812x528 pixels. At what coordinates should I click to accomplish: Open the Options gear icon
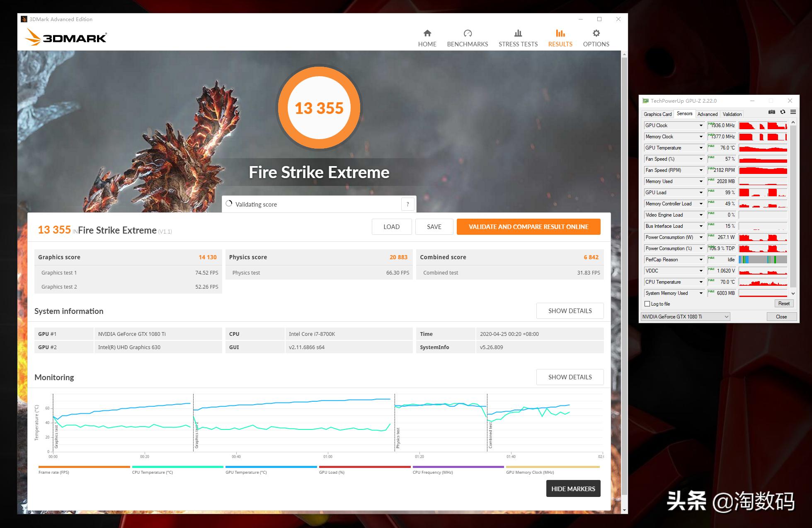[596, 34]
